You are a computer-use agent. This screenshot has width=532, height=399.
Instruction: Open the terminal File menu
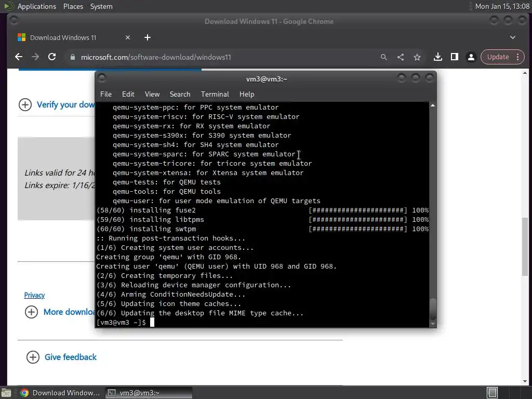106,95
